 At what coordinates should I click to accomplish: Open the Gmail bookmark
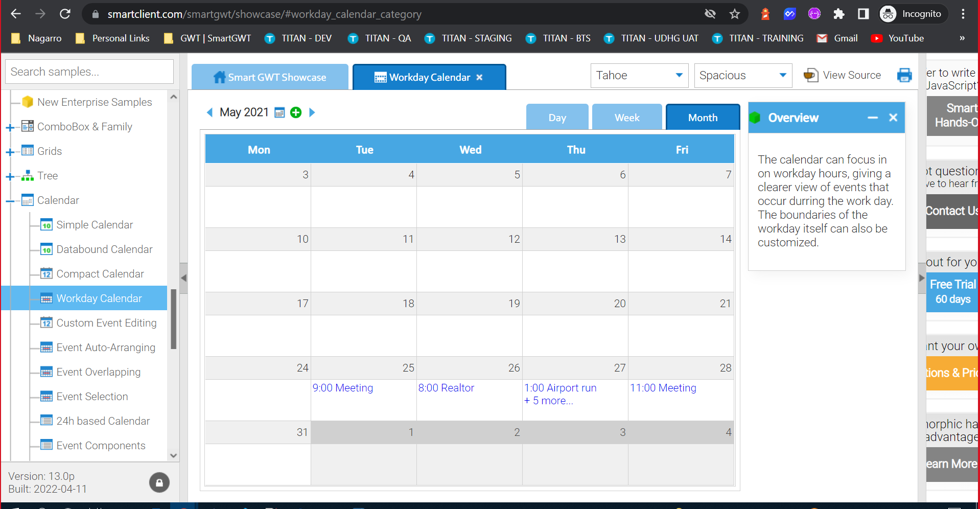(x=837, y=38)
